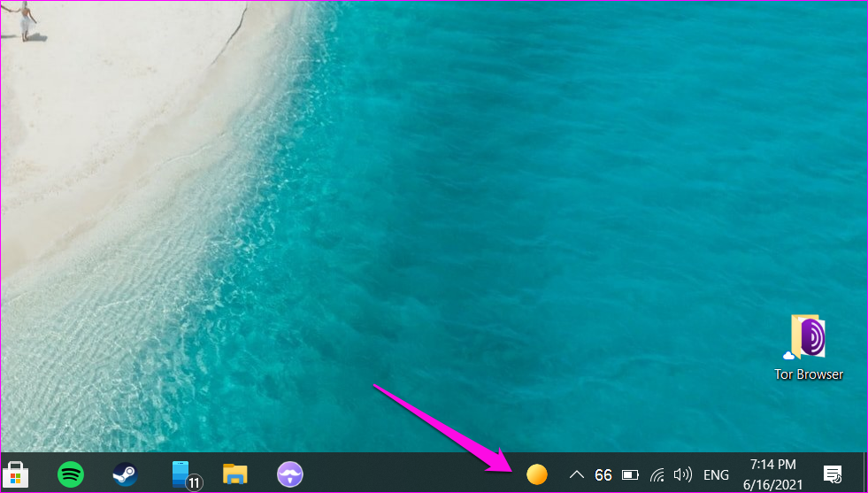868x493 pixels.
Task: Open Your Phone app with 11 badge
Action: pyautogui.click(x=186, y=475)
